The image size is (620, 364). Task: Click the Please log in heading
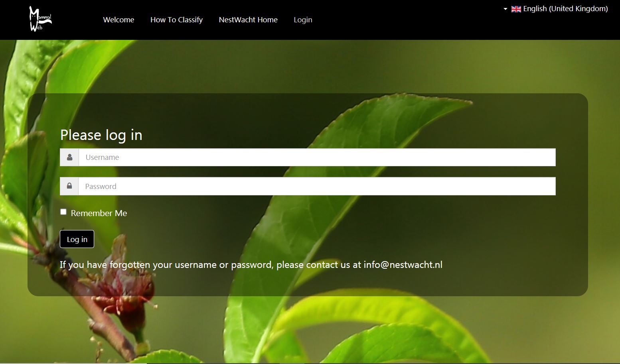tap(101, 135)
